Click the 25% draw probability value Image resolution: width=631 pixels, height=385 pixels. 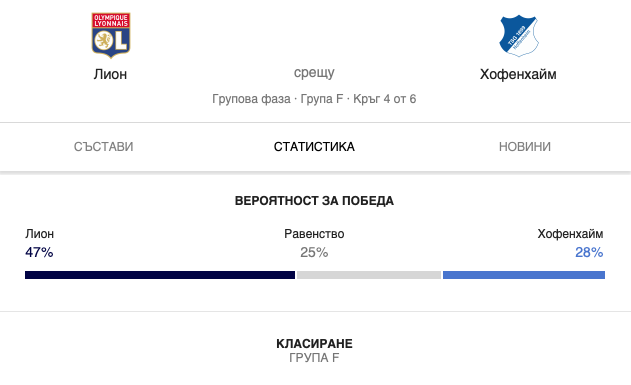314,252
